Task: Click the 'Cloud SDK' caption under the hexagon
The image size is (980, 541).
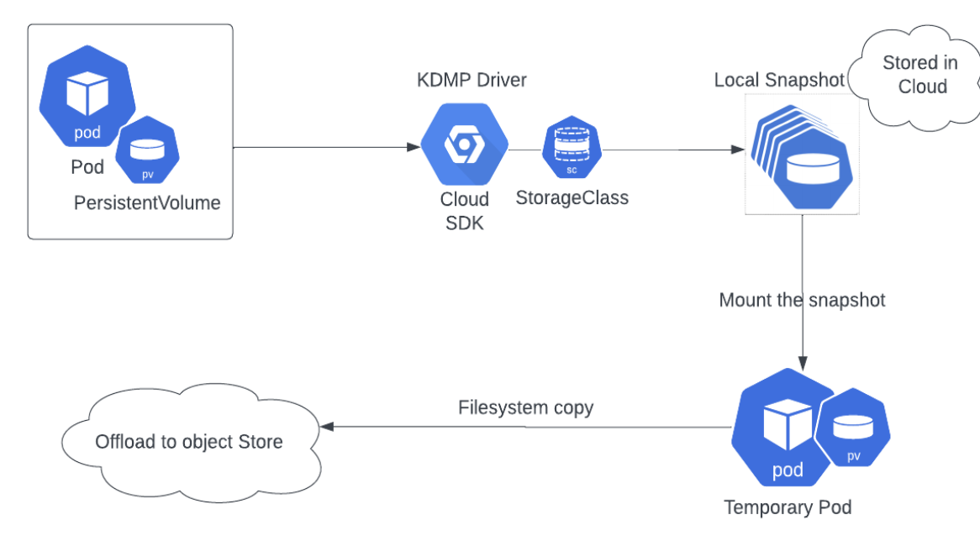Action: [x=465, y=211]
